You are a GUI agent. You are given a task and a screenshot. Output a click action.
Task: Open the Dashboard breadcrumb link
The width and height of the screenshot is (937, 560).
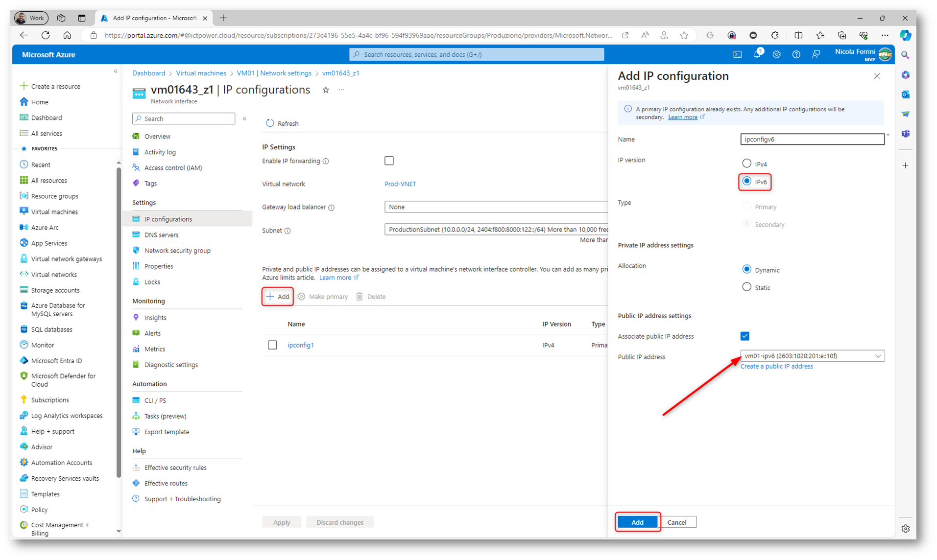click(x=148, y=73)
